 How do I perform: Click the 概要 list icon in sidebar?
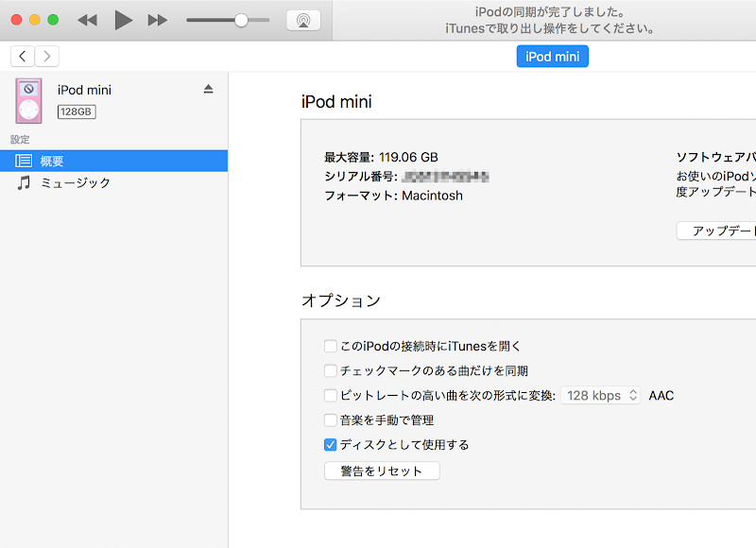[x=24, y=161]
